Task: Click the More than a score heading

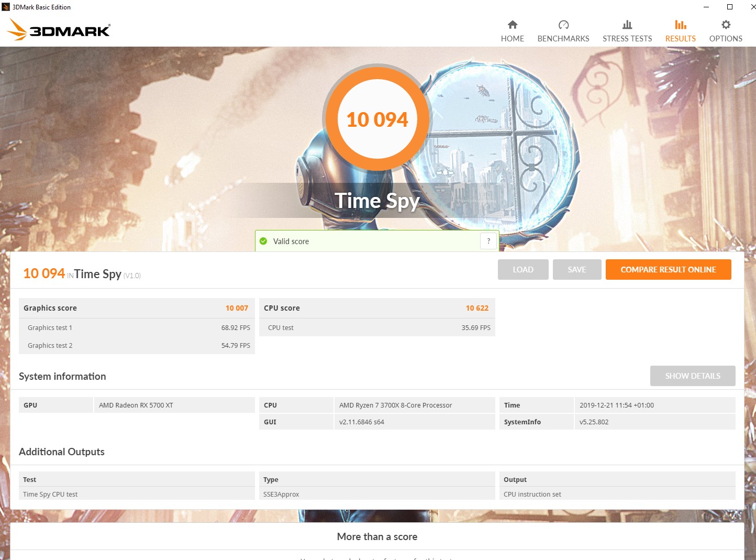Action: tap(377, 536)
